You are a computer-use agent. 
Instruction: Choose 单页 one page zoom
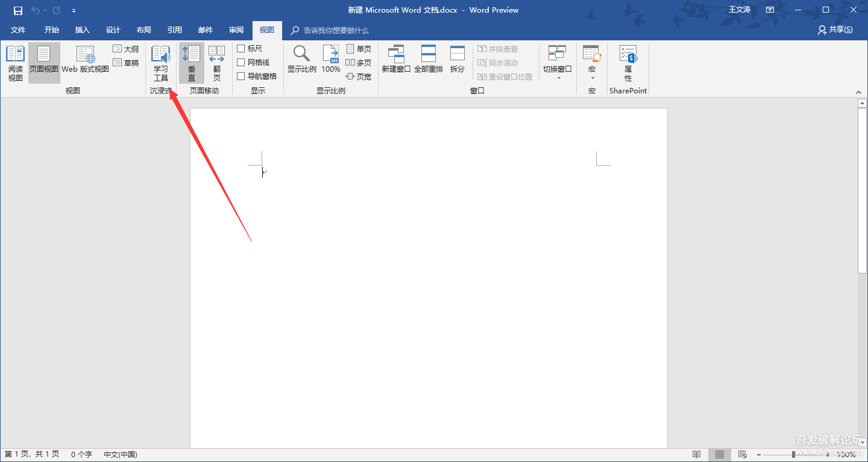(359, 49)
